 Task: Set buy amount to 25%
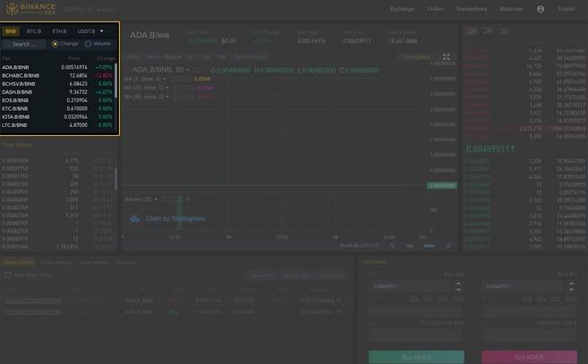[x=413, y=299]
